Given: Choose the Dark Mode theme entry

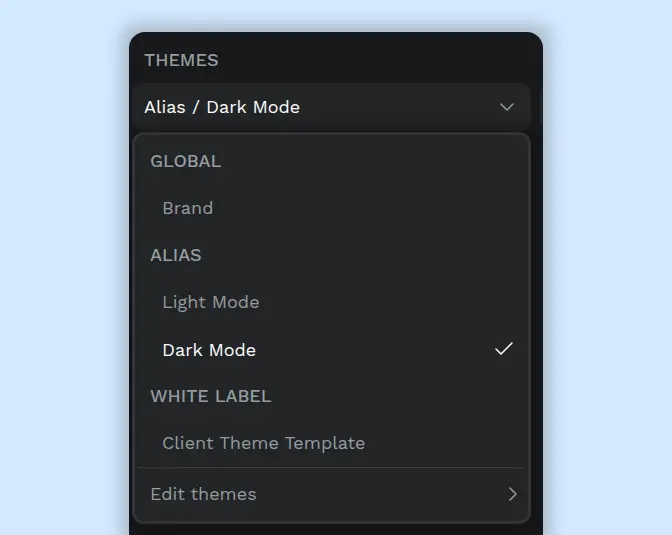Looking at the screenshot, I should tap(209, 350).
